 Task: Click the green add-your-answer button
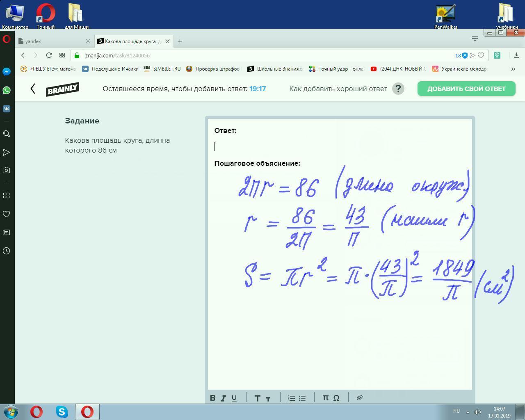pyautogui.click(x=466, y=89)
